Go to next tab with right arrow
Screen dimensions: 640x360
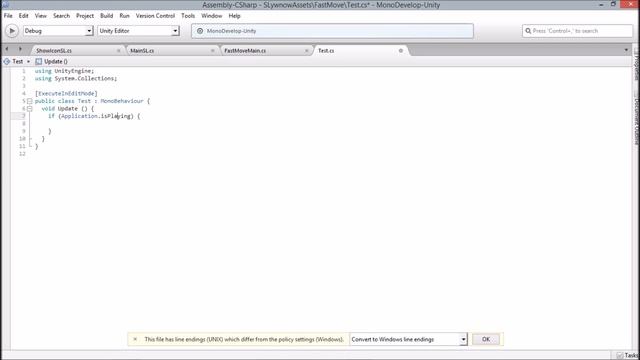point(20,49)
